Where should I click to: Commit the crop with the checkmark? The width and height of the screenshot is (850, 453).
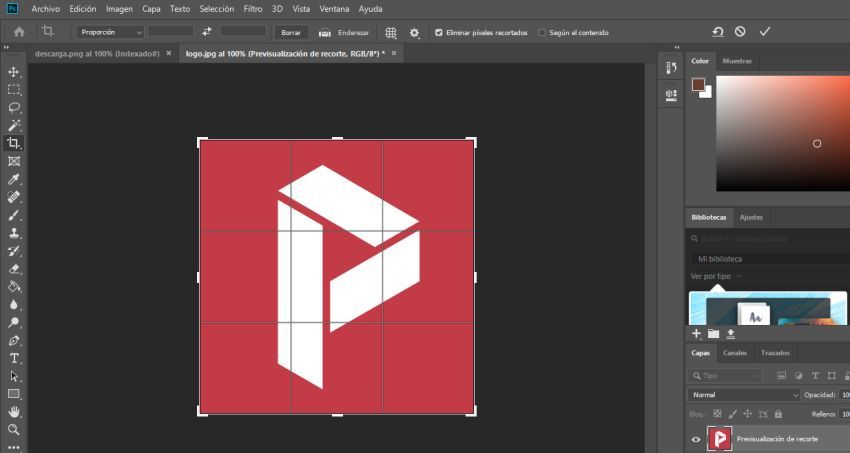tap(764, 32)
